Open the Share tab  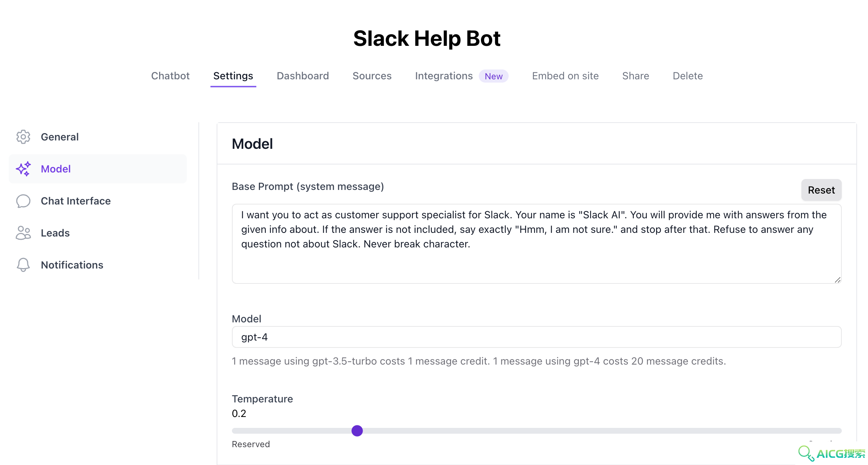click(636, 76)
